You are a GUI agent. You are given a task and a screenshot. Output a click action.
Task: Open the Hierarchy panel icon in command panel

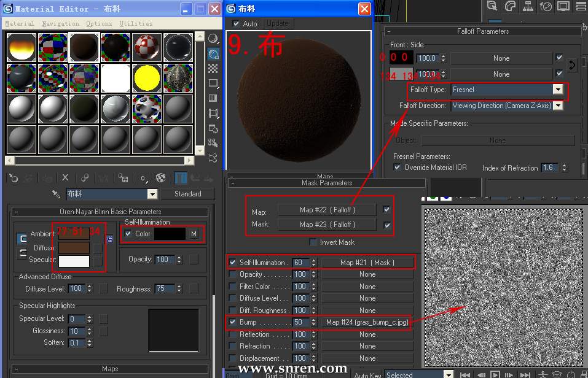[x=528, y=6]
